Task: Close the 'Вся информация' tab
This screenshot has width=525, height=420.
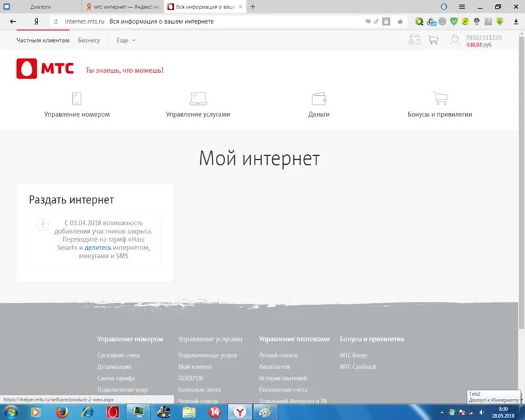Action: coord(240,7)
